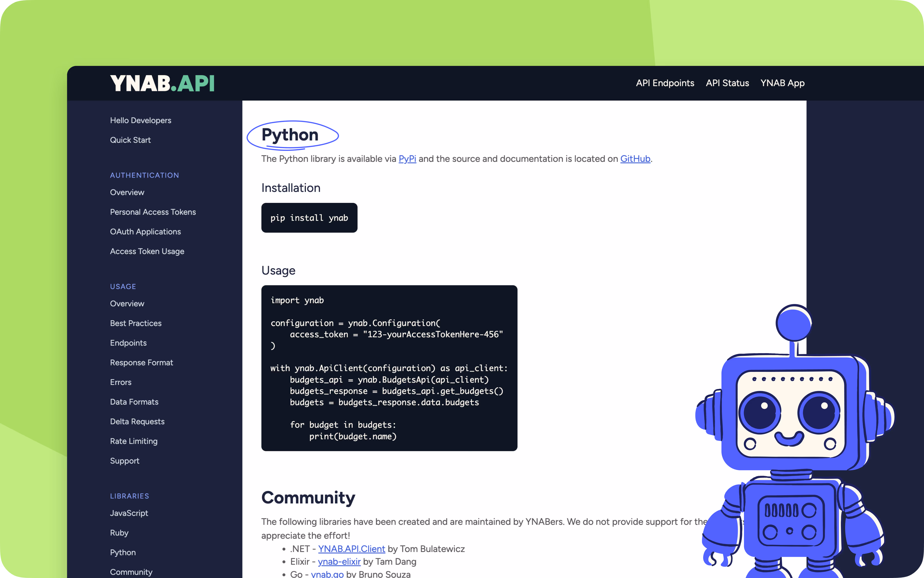Open Data Formats sidebar link
This screenshot has height=578, width=924.
point(134,402)
